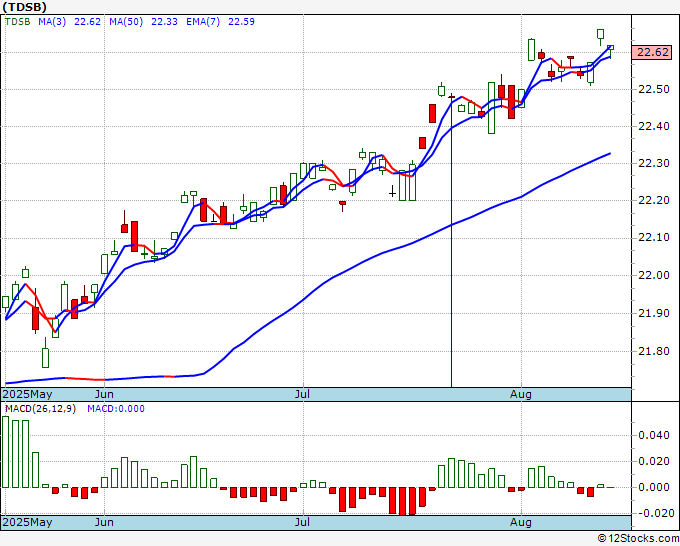
Task: Select the MA(50) legend label
Action: (x=126, y=22)
